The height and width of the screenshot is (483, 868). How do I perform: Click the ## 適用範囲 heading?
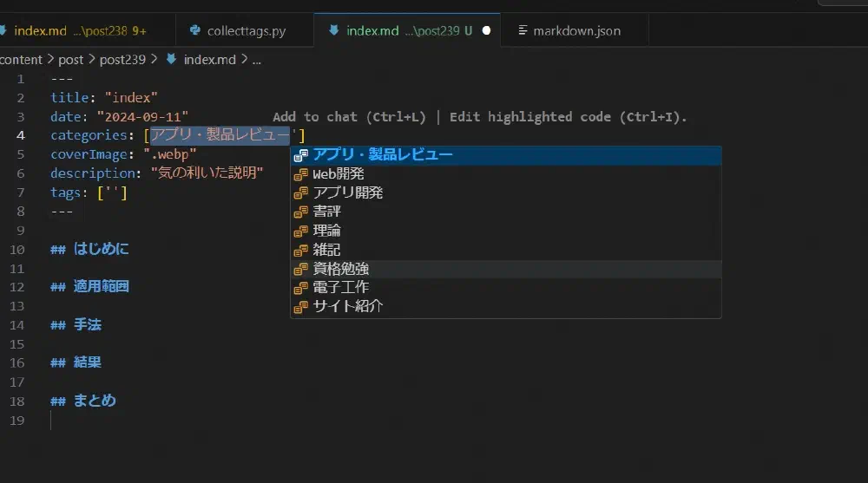[89, 286]
